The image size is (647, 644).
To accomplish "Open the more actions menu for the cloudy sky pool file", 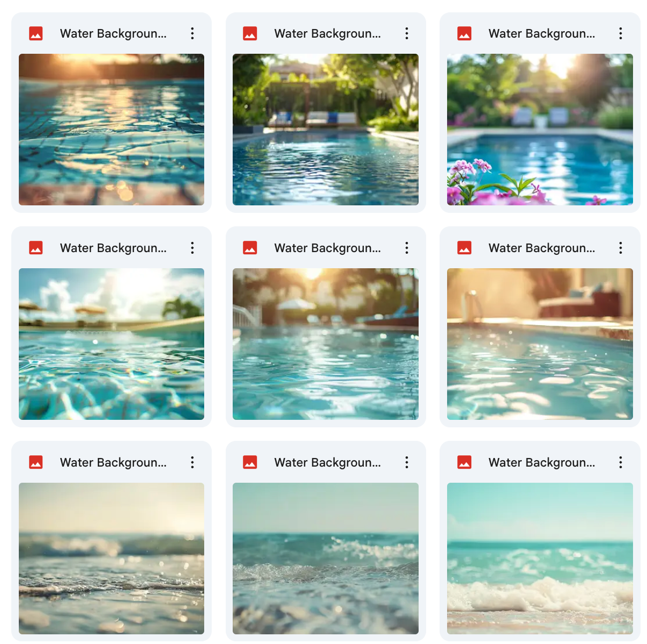I will click(192, 248).
